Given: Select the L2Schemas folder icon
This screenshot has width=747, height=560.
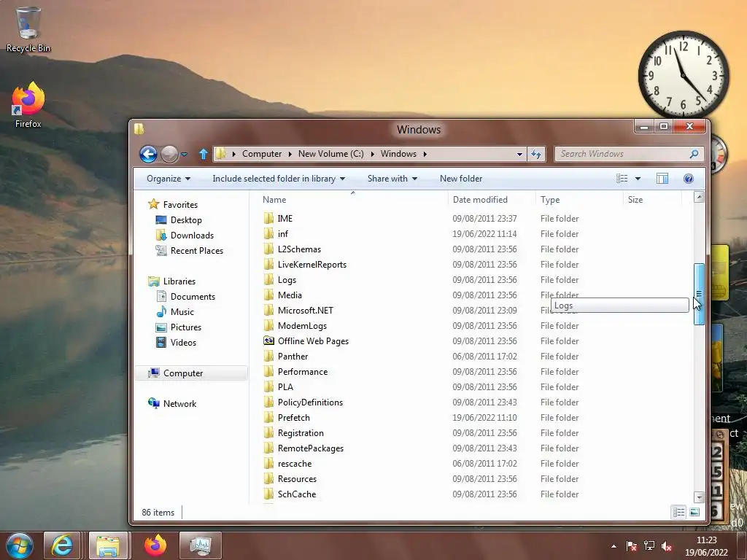Looking at the screenshot, I should [268, 249].
